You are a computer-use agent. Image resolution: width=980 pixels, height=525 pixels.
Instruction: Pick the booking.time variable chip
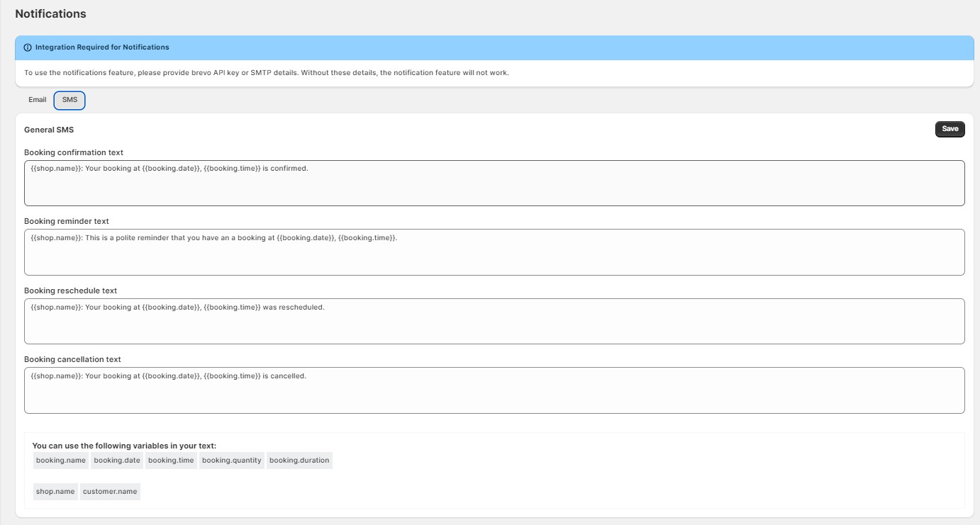pyautogui.click(x=171, y=461)
